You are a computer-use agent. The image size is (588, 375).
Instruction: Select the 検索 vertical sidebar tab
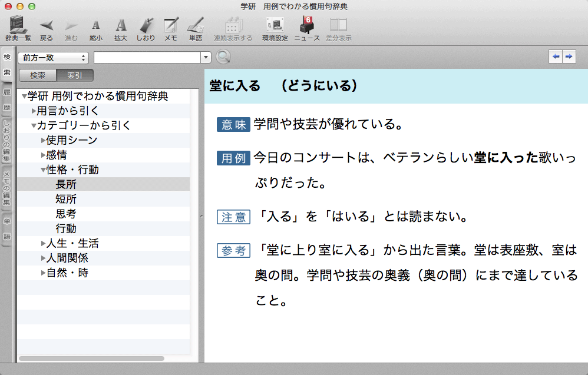[7, 64]
